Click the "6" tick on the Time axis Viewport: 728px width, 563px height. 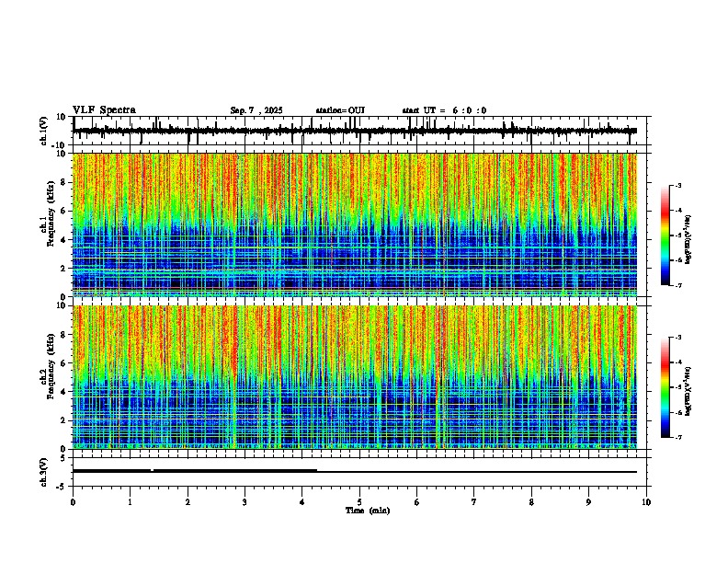tap(417, 502)
